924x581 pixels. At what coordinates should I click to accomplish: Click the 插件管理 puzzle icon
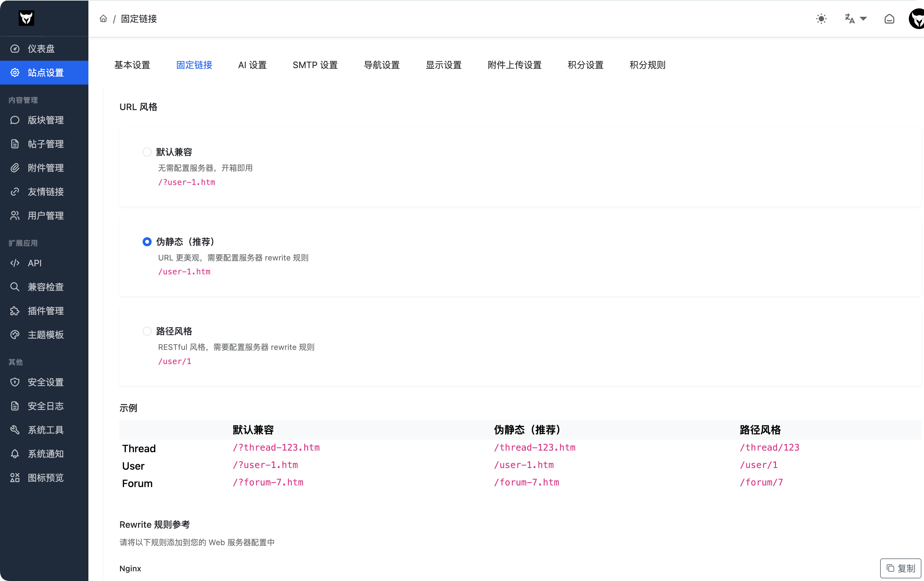(x=15, y=311)
